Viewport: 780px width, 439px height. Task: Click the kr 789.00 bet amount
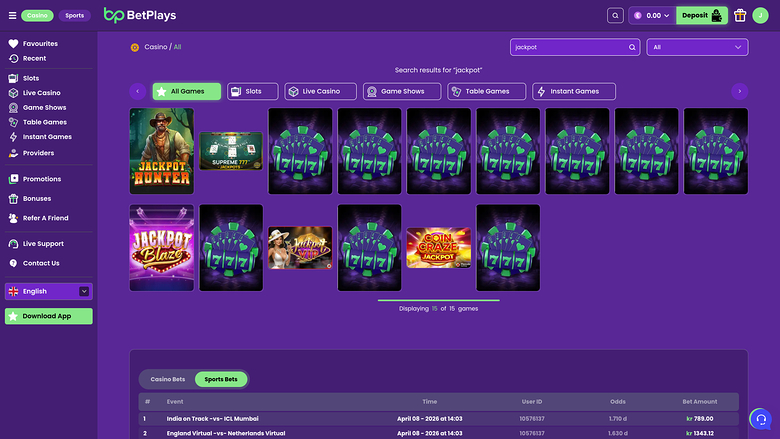pyautogui.click(x=700, y=419)
